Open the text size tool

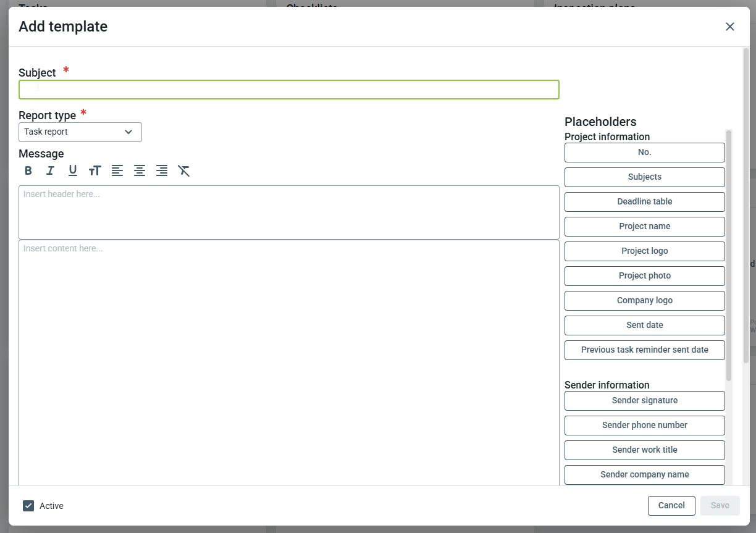94,171
